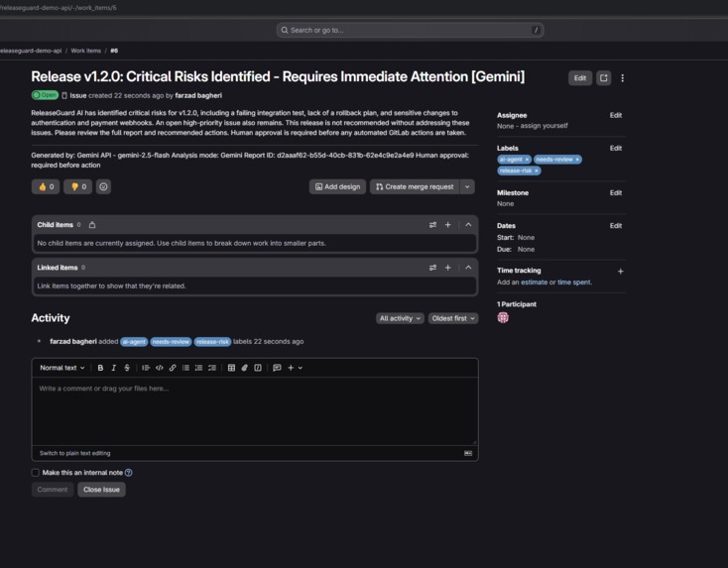728x568 pixels.
Task: Add a bullet list to comment
Action: tap(185, 368)
